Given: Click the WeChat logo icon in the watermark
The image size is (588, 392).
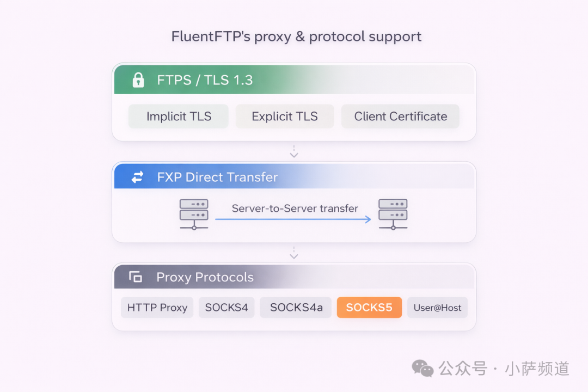Looking at the screenshot, I should pyautogui.click(x=422, y=369).
